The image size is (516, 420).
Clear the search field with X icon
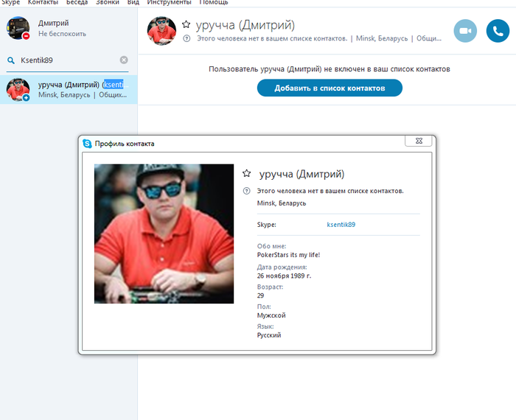click(x=124, y=60)
